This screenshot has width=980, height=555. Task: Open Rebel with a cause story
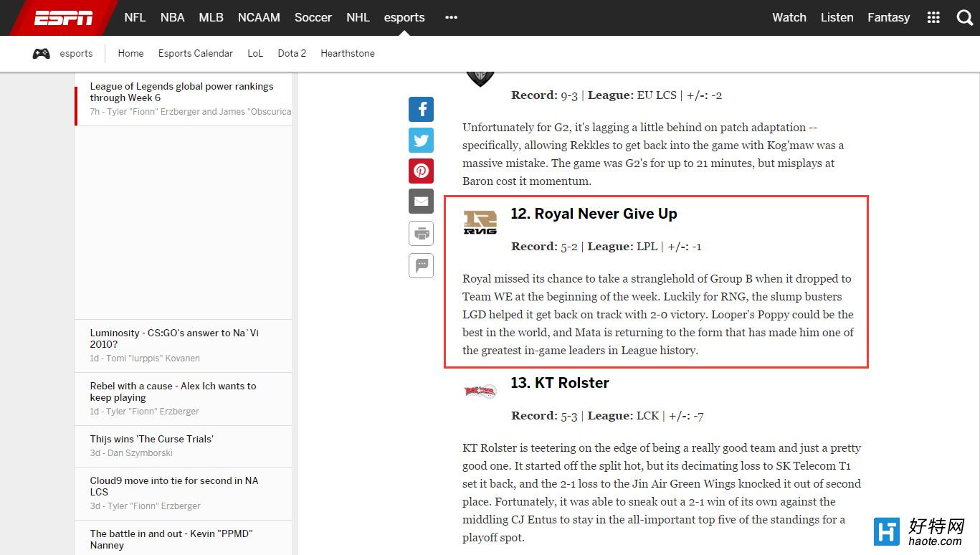173,392
